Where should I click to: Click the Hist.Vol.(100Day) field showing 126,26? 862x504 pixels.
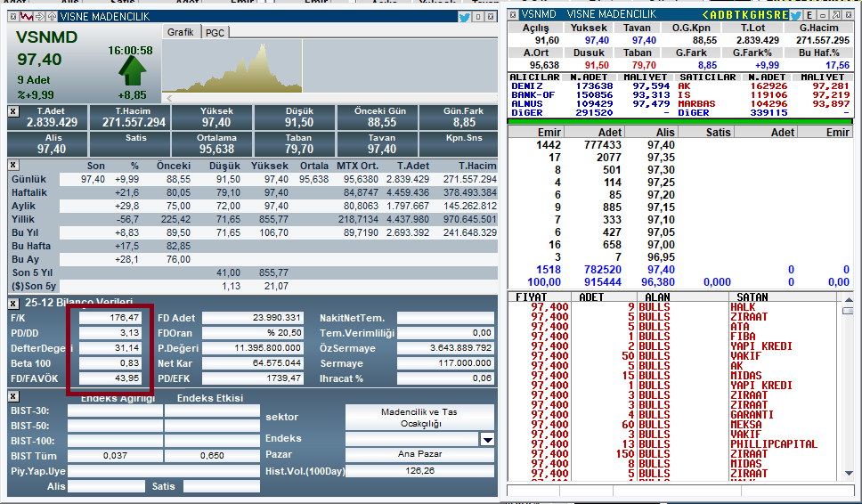click(x=420, y=471)
